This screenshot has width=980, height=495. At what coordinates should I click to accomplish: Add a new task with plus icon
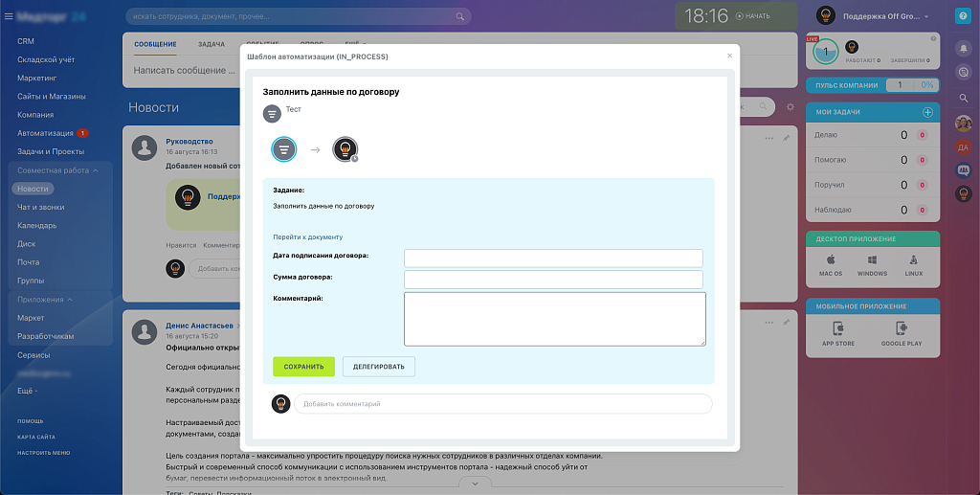pos(926,113)
